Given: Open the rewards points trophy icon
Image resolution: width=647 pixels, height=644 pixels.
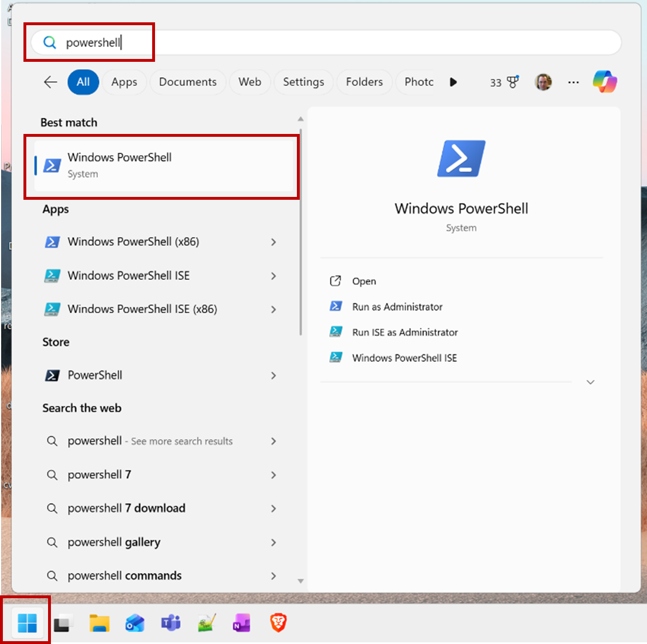Looking at the screenshot, I should pyautogui.click(x=512, y=82).
